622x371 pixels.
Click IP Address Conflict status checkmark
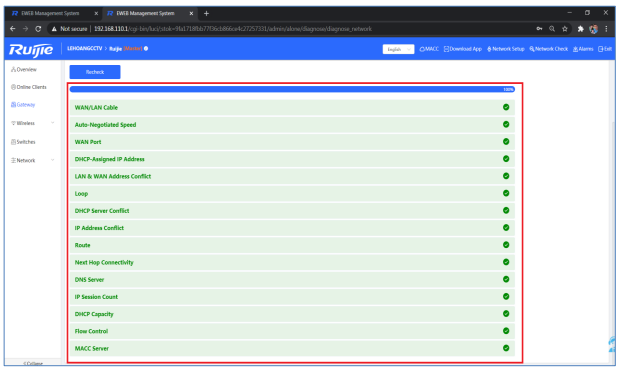click(506, 228)
